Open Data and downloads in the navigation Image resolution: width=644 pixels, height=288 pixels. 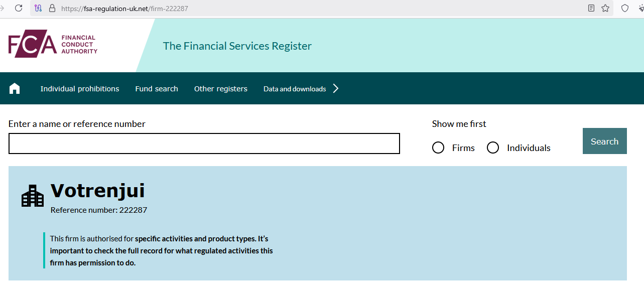pyautogui.click(x=295, y=89)
